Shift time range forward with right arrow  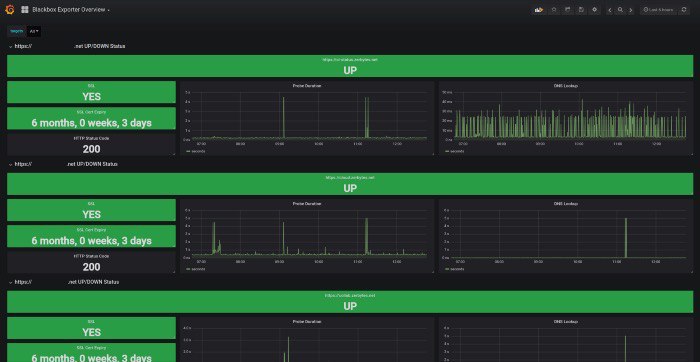[x=630, y=10]
